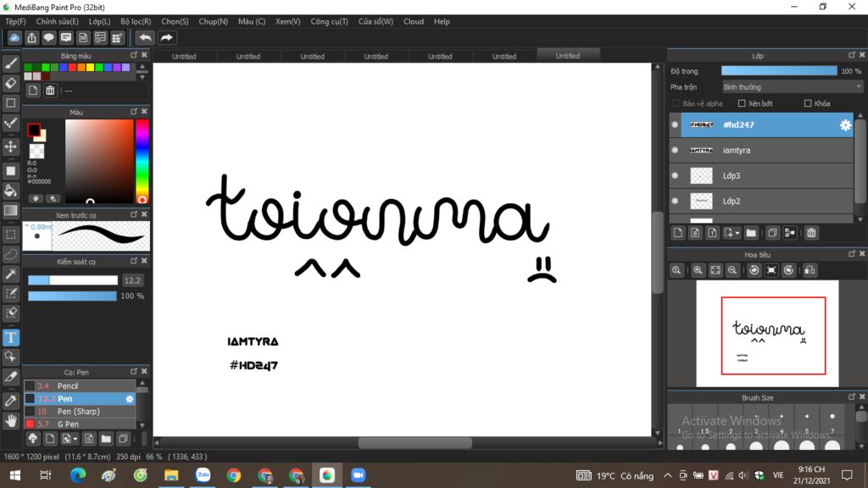The height and width of the screenshot is (488, 868).
Task: Select the Eraser tool
Action: (10, 83)
